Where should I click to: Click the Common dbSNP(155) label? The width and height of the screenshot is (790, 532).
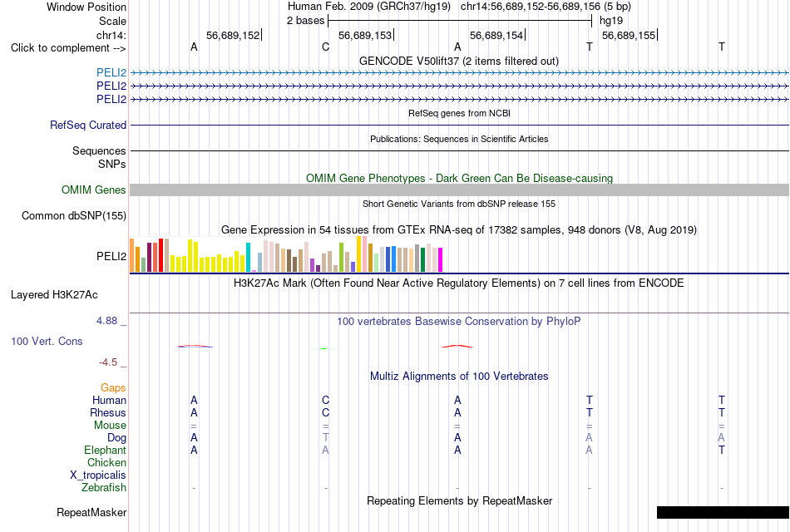coord(73,215)
